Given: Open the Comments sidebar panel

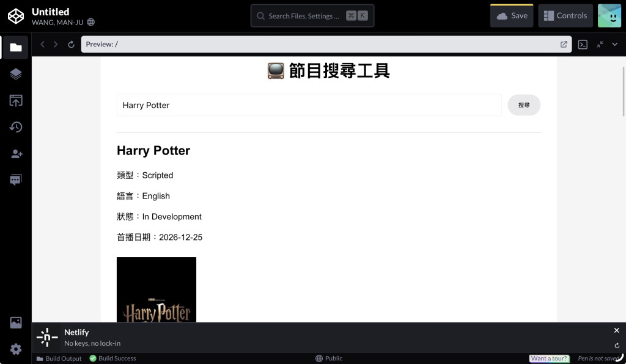Looking at the screenshot, I should 15,180.
